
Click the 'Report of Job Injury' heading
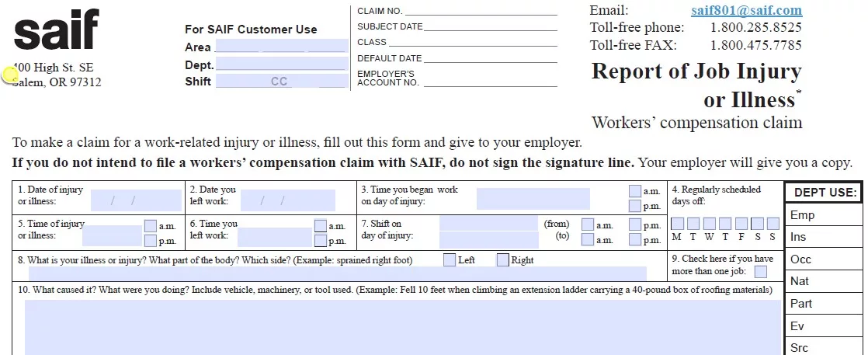point(696,71)
